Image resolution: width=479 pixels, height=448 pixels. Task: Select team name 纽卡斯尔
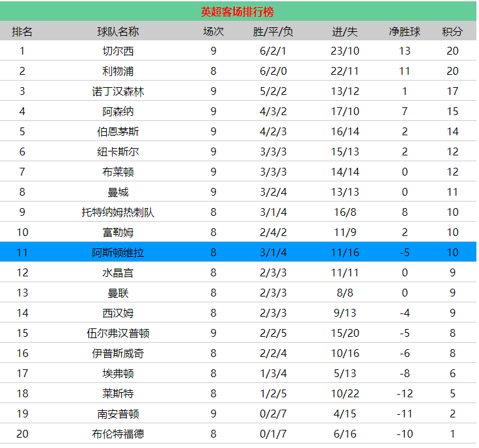click(x=118, y=152)
